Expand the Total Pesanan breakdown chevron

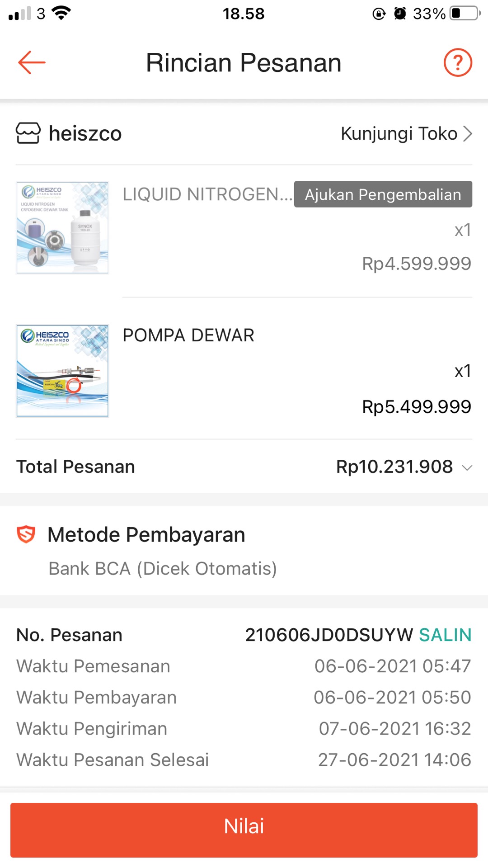[x=467, y=467]
